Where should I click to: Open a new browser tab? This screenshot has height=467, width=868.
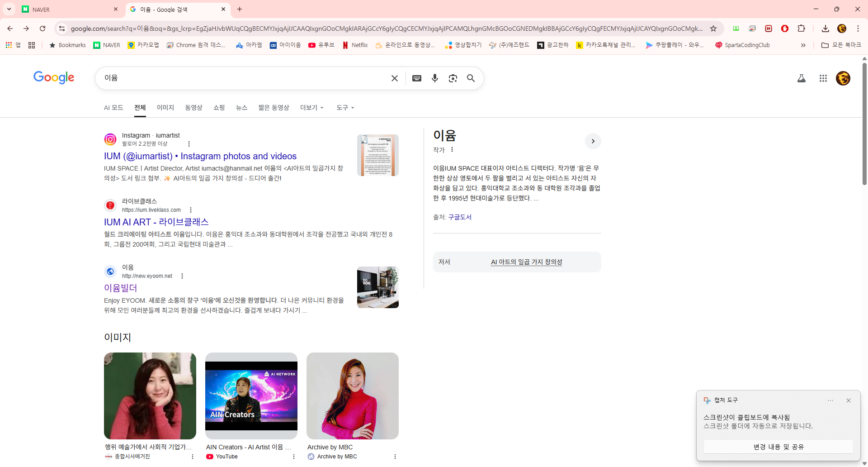point(240,9)
